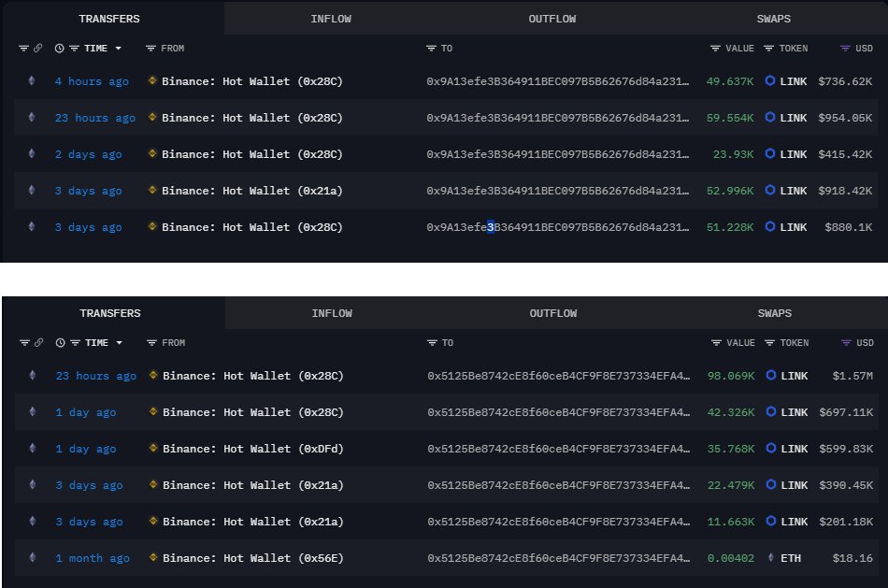Switch to the SWAPS tab in the bottom panel

pyautogui.click(x=775, y=313)
